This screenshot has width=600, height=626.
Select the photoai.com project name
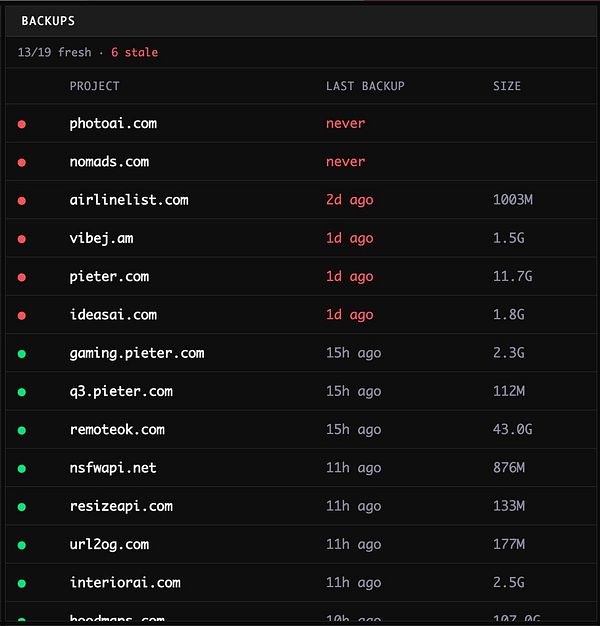point(113,123)
